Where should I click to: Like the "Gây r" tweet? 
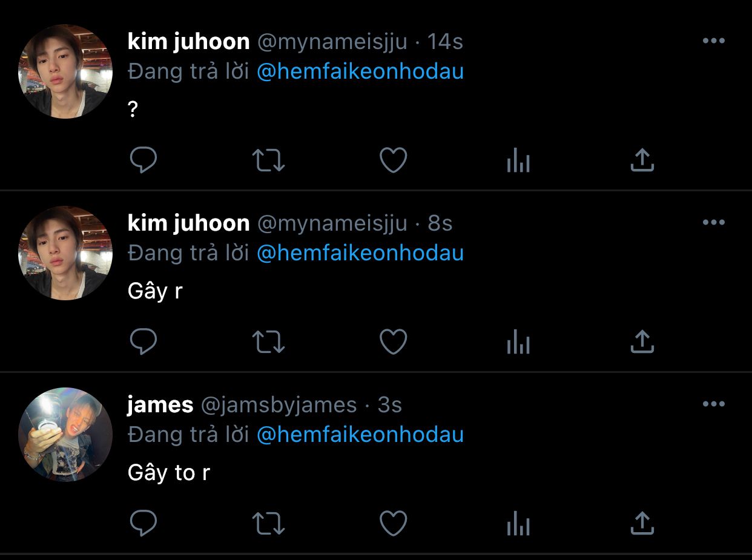393,342
